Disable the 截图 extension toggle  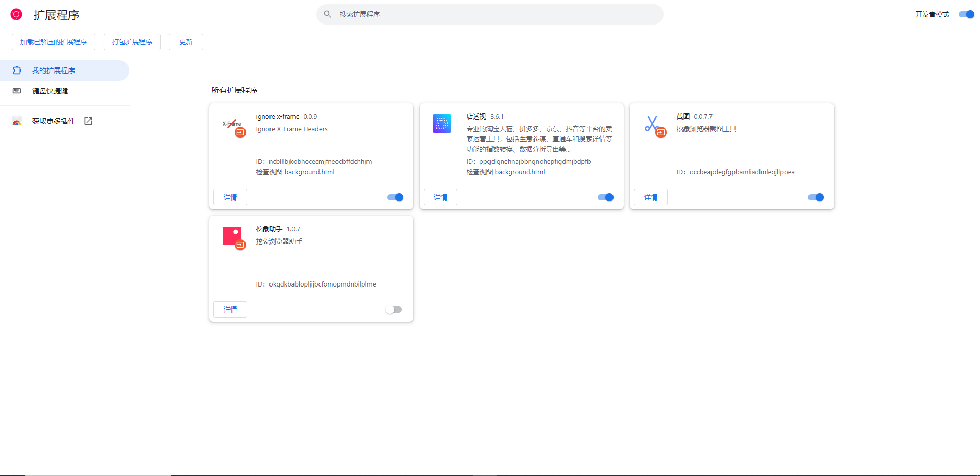816,197
